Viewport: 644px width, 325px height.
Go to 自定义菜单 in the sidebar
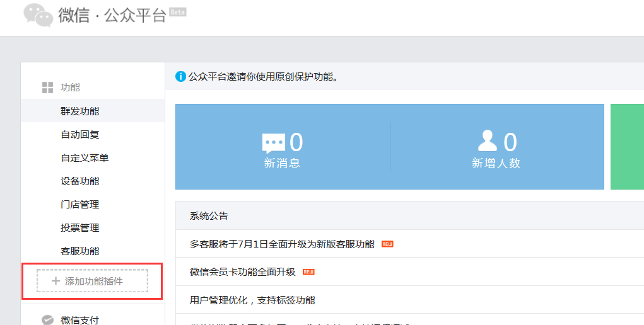pos(85,157)
